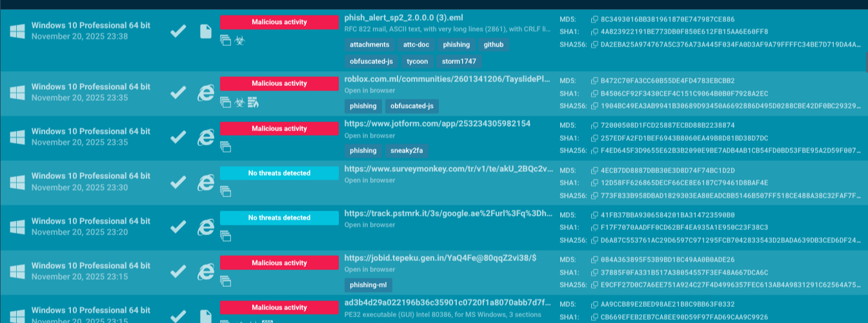Copy SHA256 hash starting with 773F833B958DBAD
This screenshot has width=868, height=323.
tap(594, 195)
